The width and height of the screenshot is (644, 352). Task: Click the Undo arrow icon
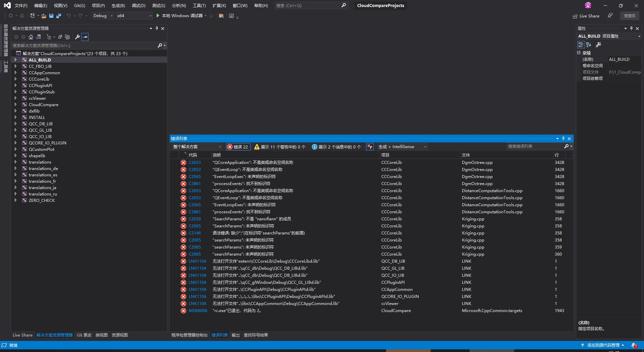tap(69, 16)
